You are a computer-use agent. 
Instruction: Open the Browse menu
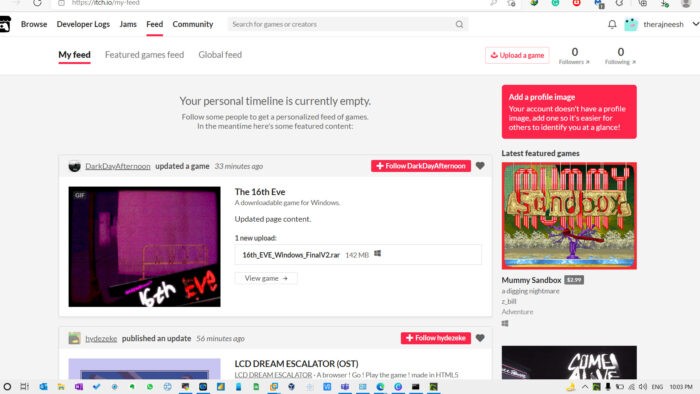click(34, 25)
